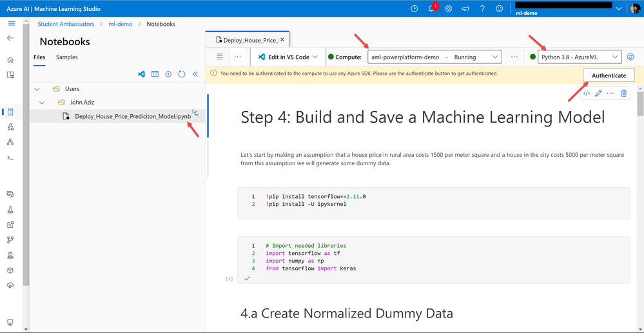Open the settings gear in header

pos(449,9)
